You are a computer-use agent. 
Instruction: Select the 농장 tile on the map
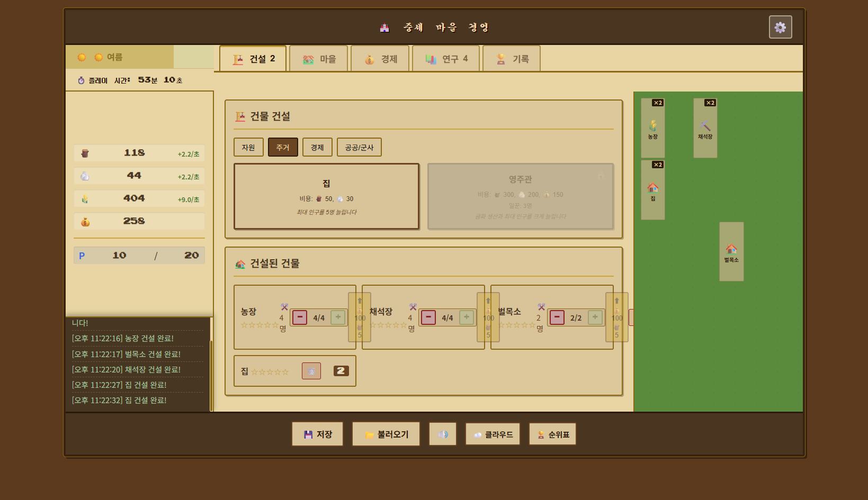pos(652,128)
